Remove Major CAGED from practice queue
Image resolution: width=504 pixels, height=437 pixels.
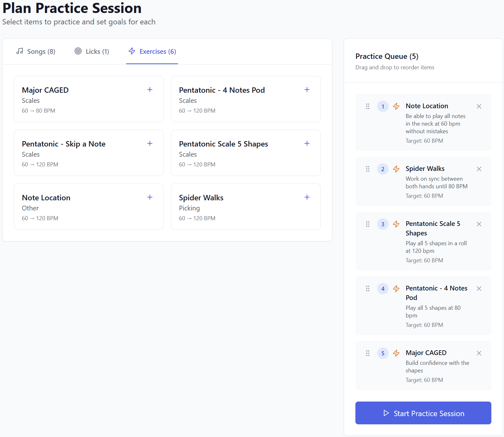coord(479,353)
